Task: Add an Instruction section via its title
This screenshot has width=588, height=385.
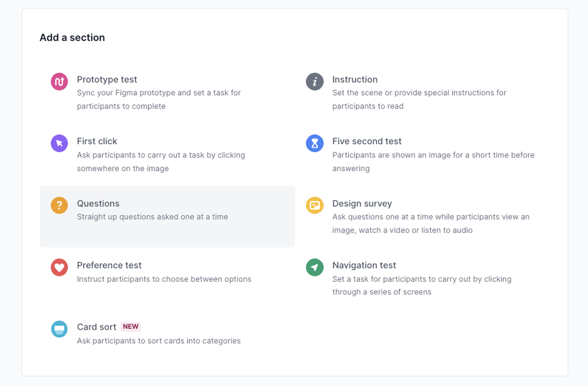Action: pyautogui.click(x=355, y=80)
